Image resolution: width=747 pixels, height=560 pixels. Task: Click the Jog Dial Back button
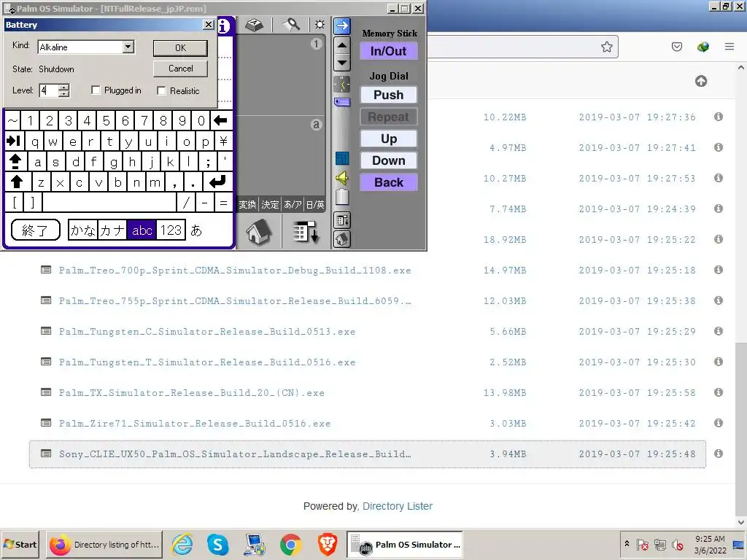pyautogui.click(x=388, y=182)
